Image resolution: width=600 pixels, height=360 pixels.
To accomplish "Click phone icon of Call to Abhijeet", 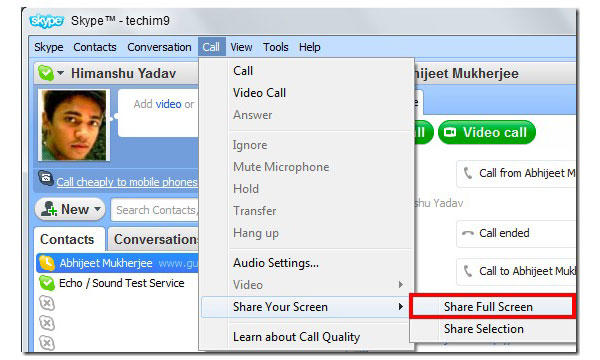I will (x=468, y=271).
